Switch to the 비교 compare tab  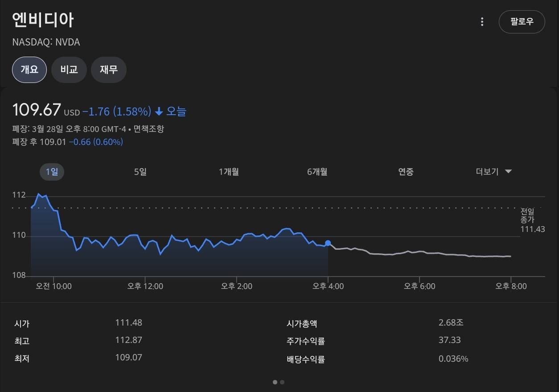pyautogui.click(x=69, y=70)
